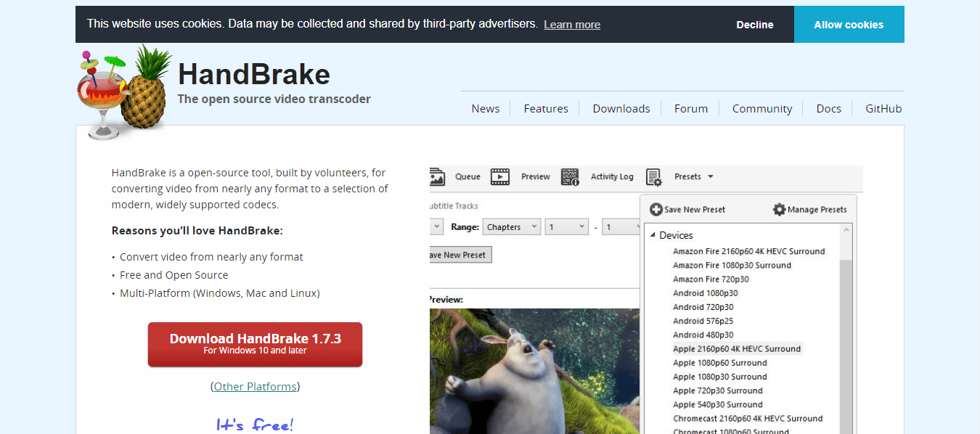
Task: Click the Allow cookies button
Action: pos(849,25)
